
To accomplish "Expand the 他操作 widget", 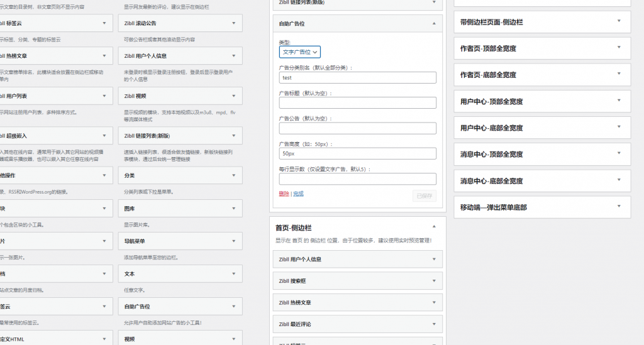I will (x=104, y=175).
